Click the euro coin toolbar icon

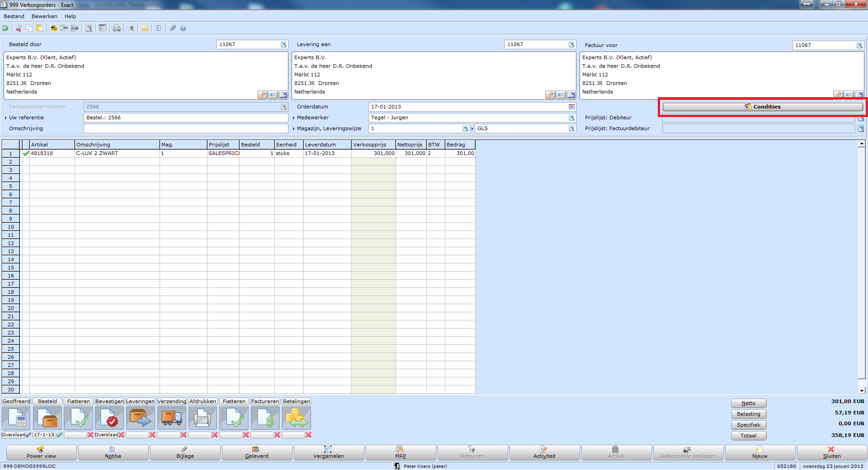tap(54, 28)
